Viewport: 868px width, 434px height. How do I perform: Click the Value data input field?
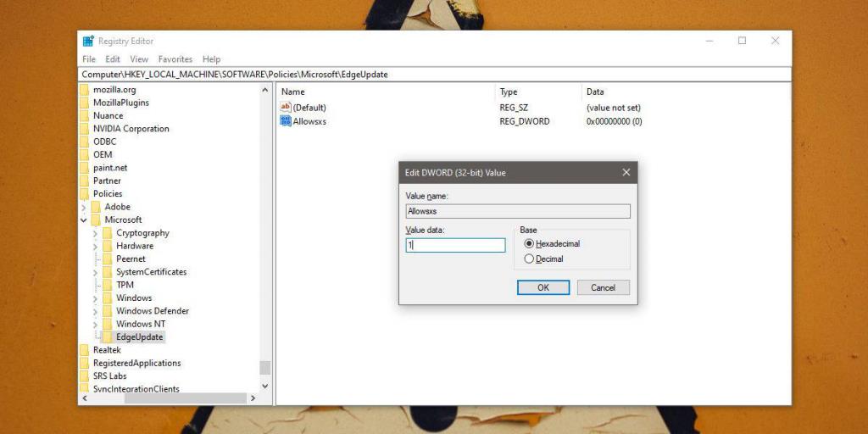[x=455, y=245]
